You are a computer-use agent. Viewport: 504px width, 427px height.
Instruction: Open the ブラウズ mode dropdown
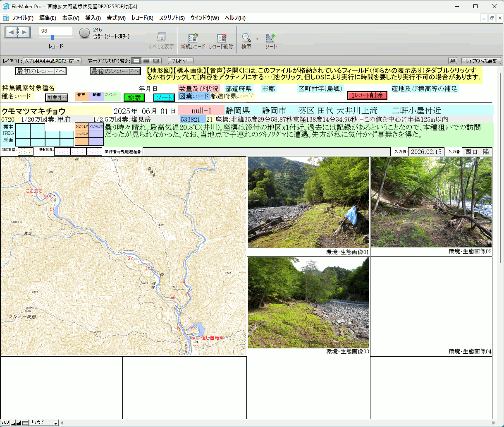(x=44, y=423)
